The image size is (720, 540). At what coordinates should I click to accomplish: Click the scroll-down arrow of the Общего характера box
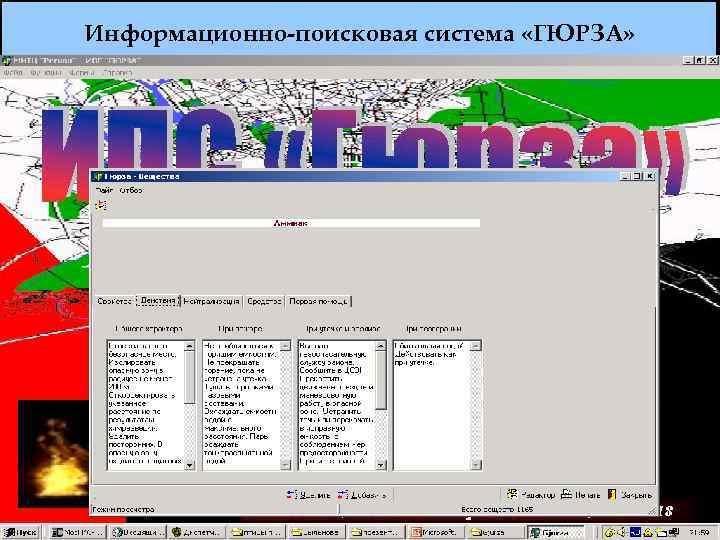click(190, 465)
